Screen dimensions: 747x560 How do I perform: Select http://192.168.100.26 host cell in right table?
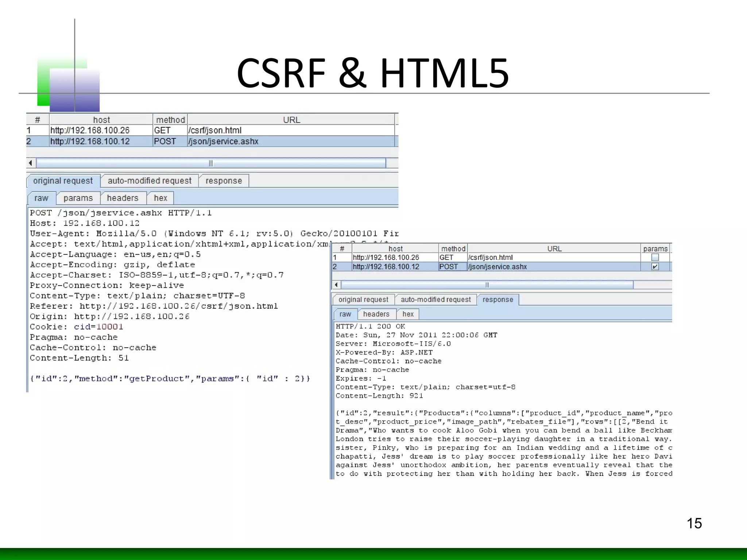[395, 257]
